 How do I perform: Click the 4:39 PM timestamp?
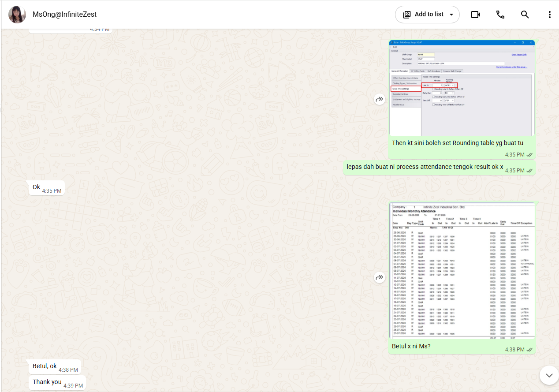click(x=73, y=385)
